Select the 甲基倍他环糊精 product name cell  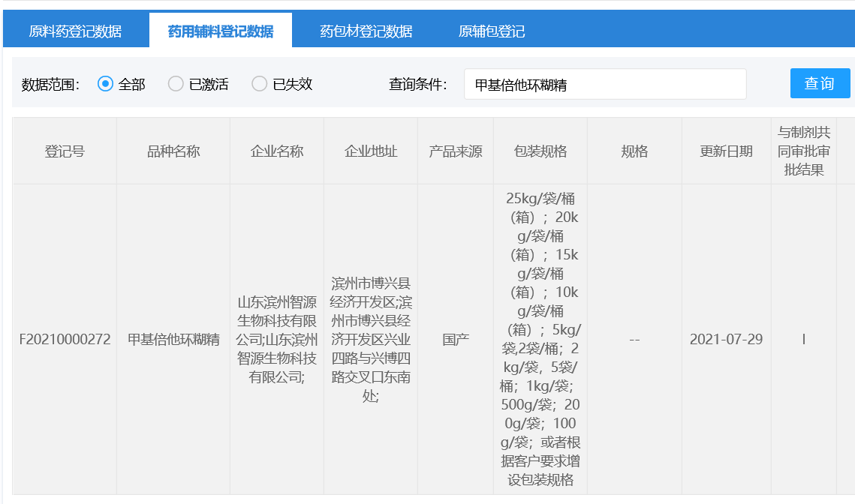(x=173, y=339)
